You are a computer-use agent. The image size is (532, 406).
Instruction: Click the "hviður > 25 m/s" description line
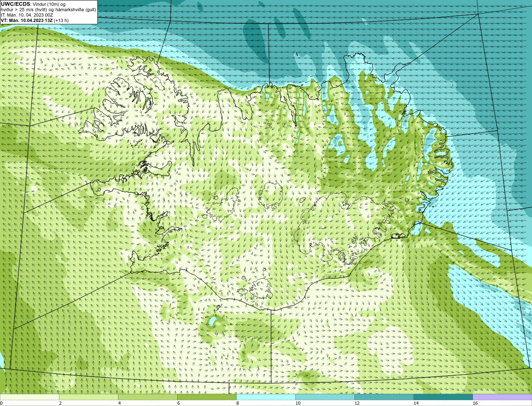pyautogui.click(x=48, y=10)
